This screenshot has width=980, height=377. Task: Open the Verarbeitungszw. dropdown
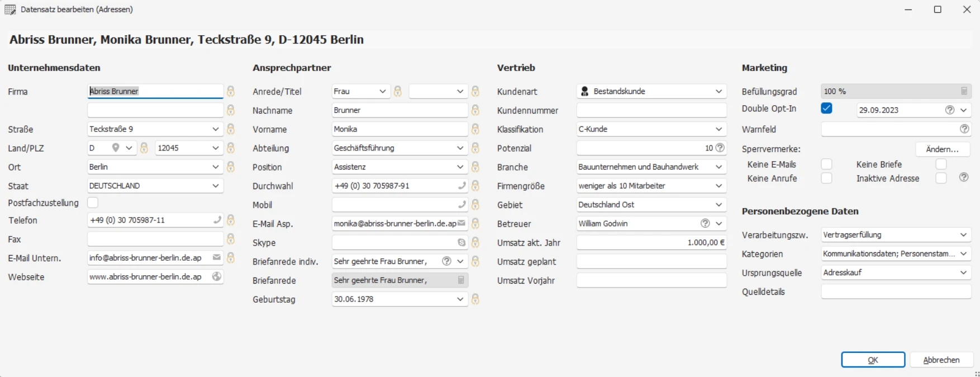tap(963, 235)
